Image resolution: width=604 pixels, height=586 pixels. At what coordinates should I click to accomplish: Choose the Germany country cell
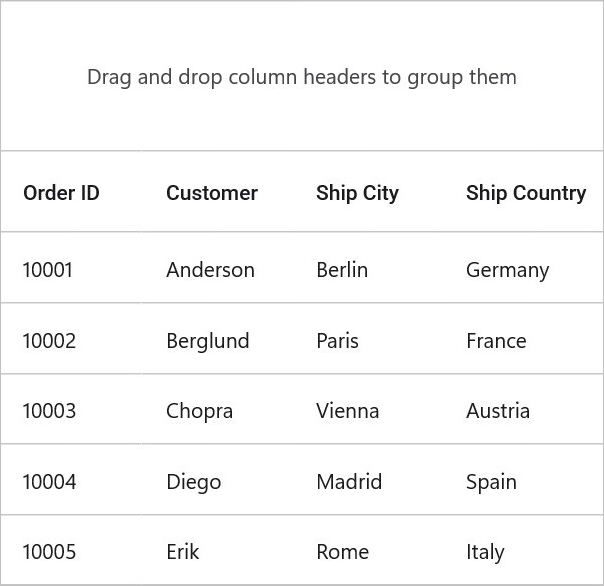point(507,270)
